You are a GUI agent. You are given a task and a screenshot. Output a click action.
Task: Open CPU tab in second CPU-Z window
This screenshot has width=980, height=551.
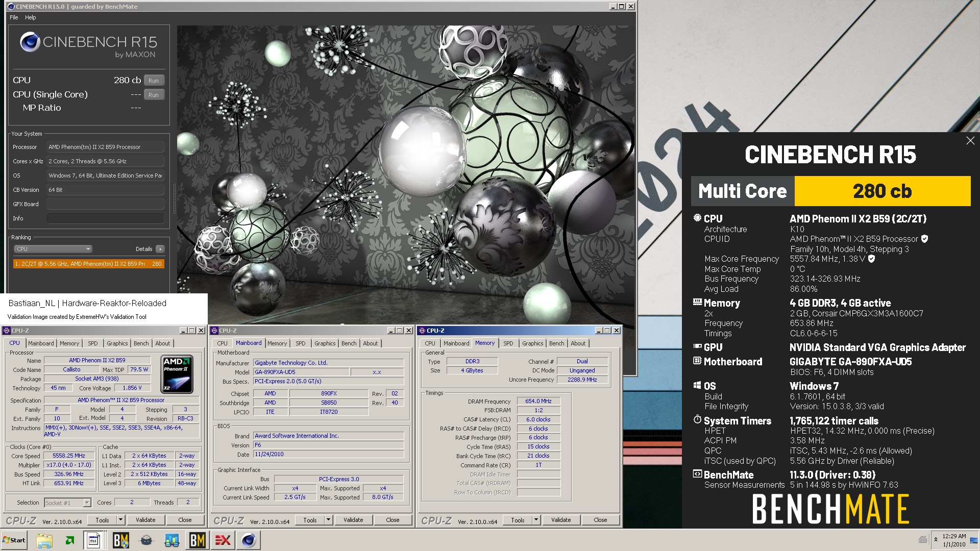point(223,343)
